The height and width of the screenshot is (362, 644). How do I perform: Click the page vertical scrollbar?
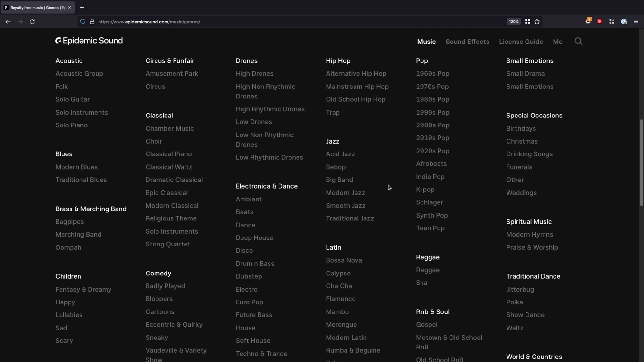pyautogui.click(x=641, y=163)
